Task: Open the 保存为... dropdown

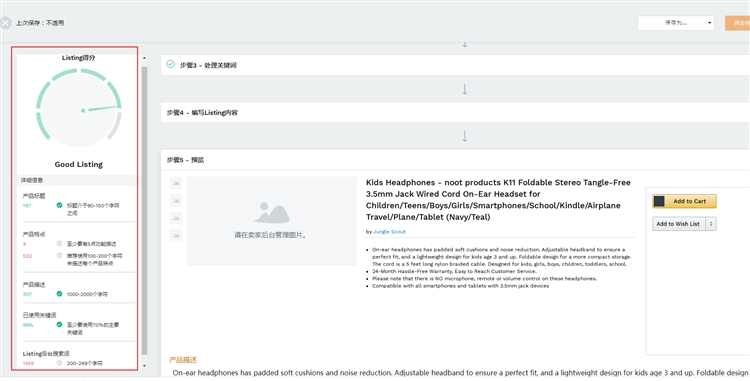Action: click(675, 22)
